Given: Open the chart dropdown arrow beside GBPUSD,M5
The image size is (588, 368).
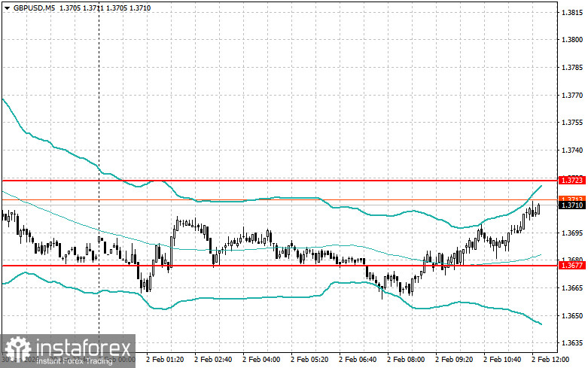Looking at the screenshot, I should [7, 8].
